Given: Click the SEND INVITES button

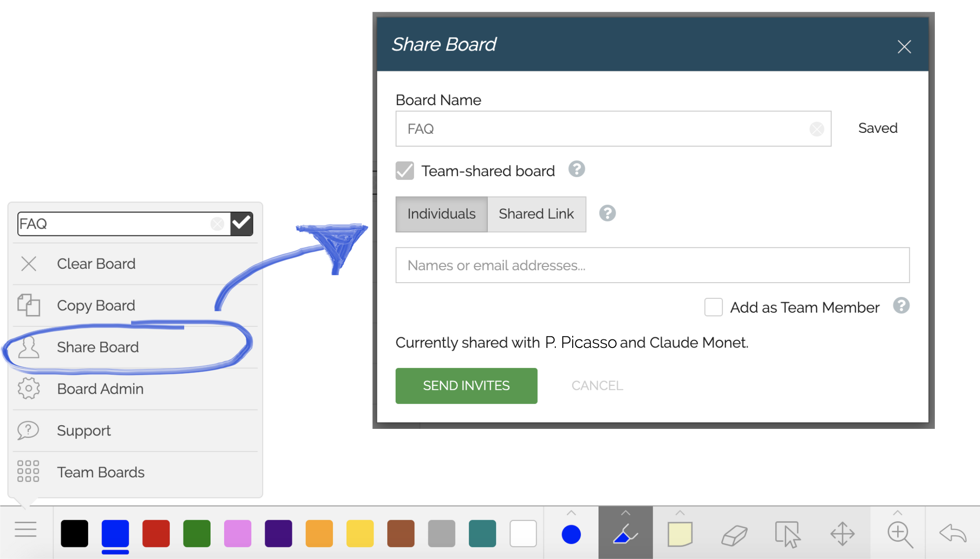Looking at the screenshot, I should 466,385.
